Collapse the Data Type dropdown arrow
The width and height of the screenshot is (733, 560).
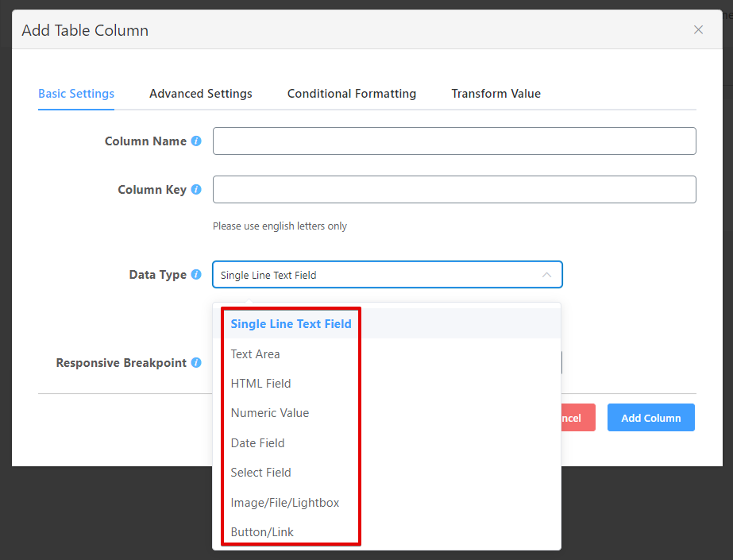[x=546, y=275]
